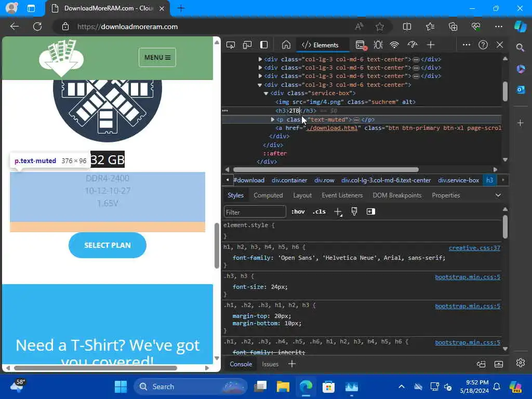This screenshot has height=399, width=532.
Task: Collapse the expanded col-lg-3 text-center div
Action: click(260, 85)
